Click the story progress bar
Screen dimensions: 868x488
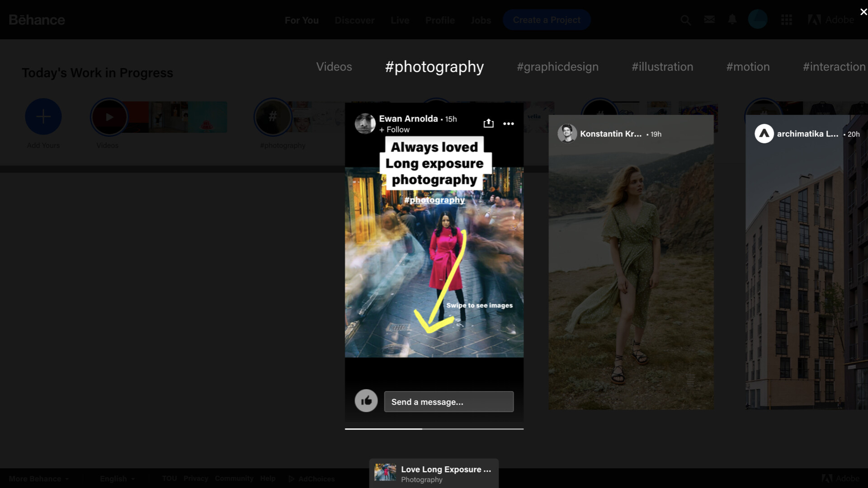(x=434, y=428)
